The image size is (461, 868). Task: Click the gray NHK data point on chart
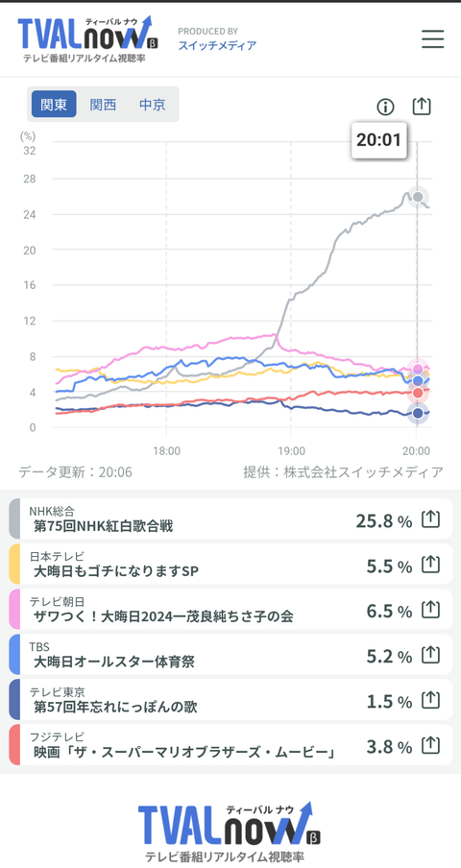[419, 197]
